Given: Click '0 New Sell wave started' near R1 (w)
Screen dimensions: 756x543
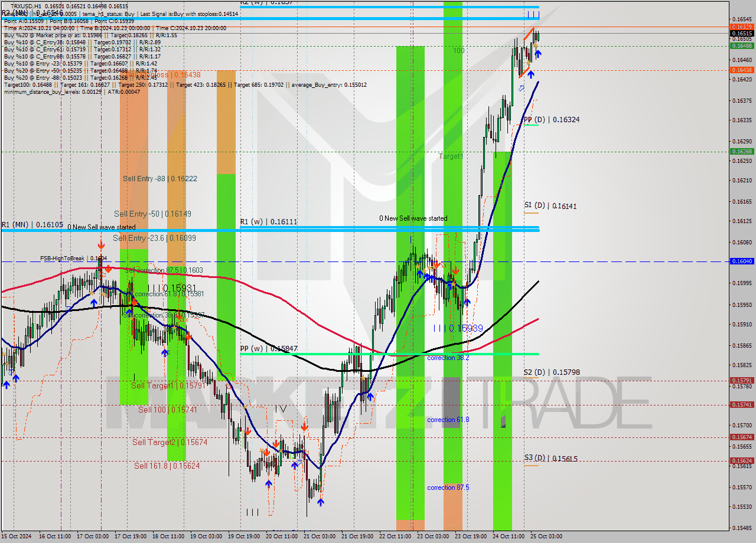Looking at the screenshot, I should [x=413, y=218].
